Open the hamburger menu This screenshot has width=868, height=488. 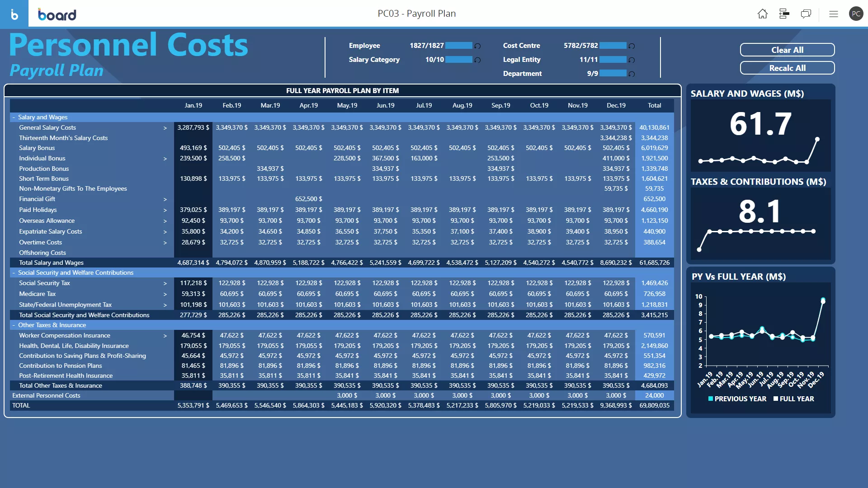click(834, 14)
